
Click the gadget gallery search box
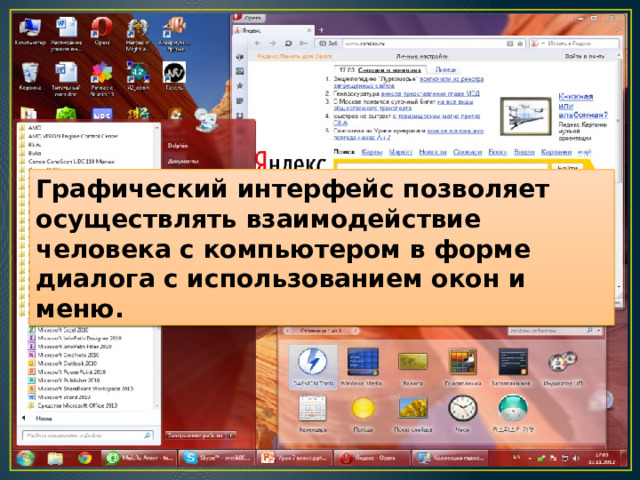547,330
